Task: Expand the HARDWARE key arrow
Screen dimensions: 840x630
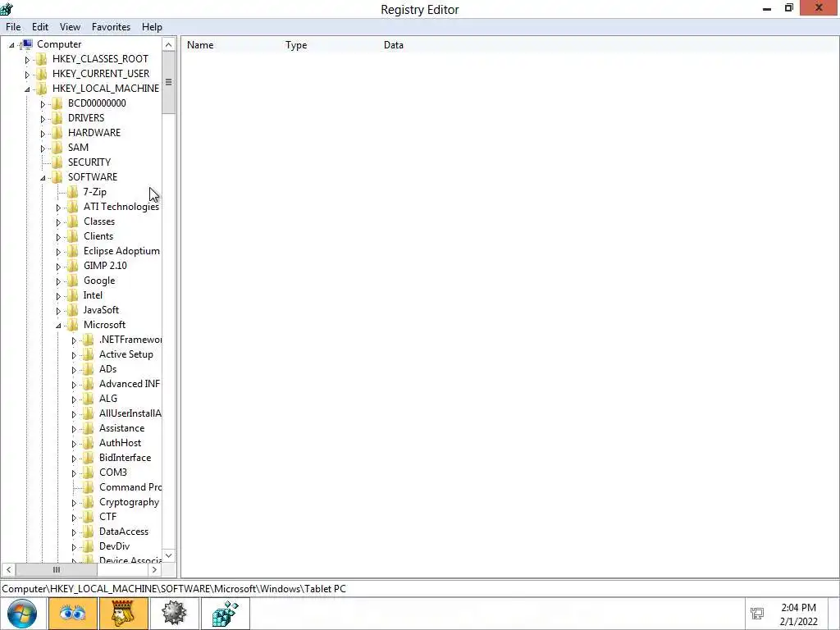Action: coord(43,134)
